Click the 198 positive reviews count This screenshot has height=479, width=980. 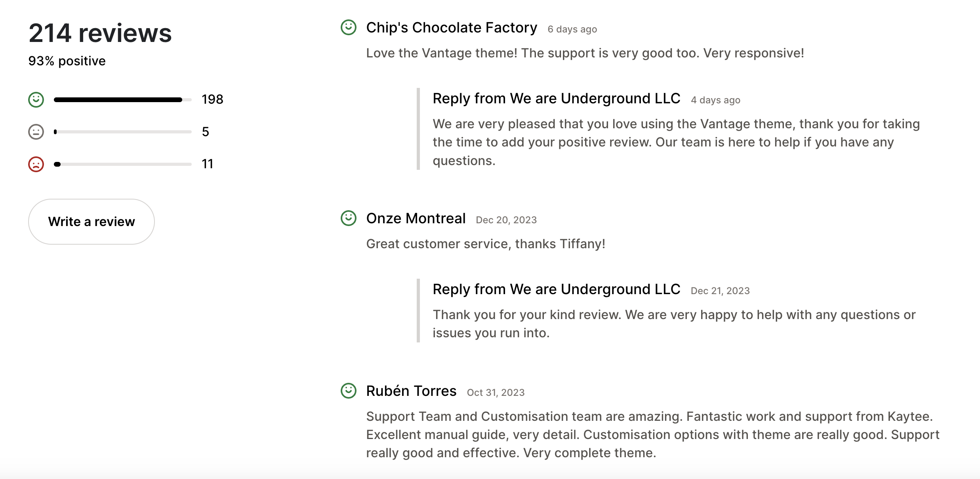(x=213, y=99)
